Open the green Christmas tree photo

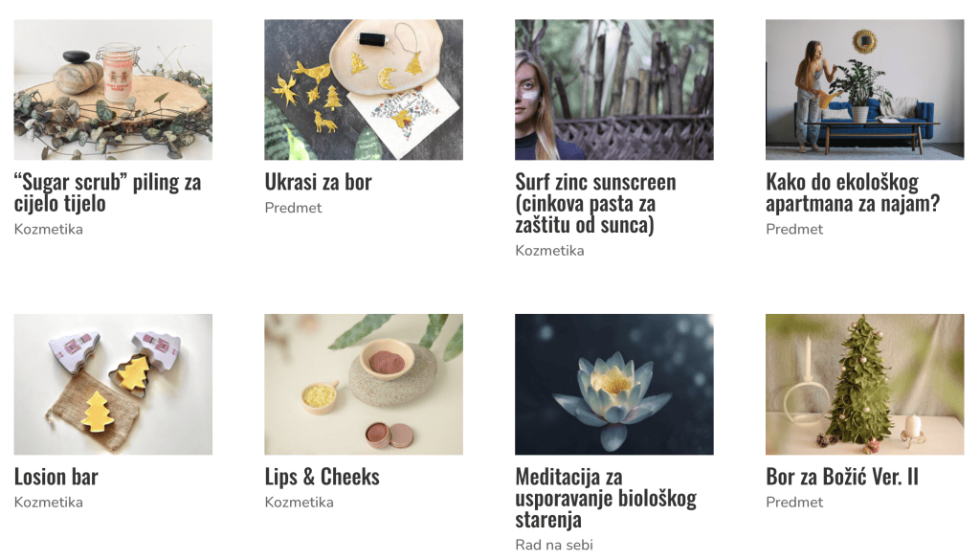(864, 385)
